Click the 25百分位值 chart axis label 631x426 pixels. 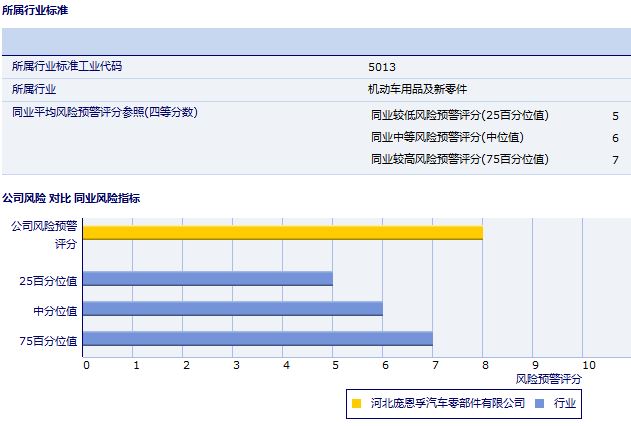(x=48, y=281)
